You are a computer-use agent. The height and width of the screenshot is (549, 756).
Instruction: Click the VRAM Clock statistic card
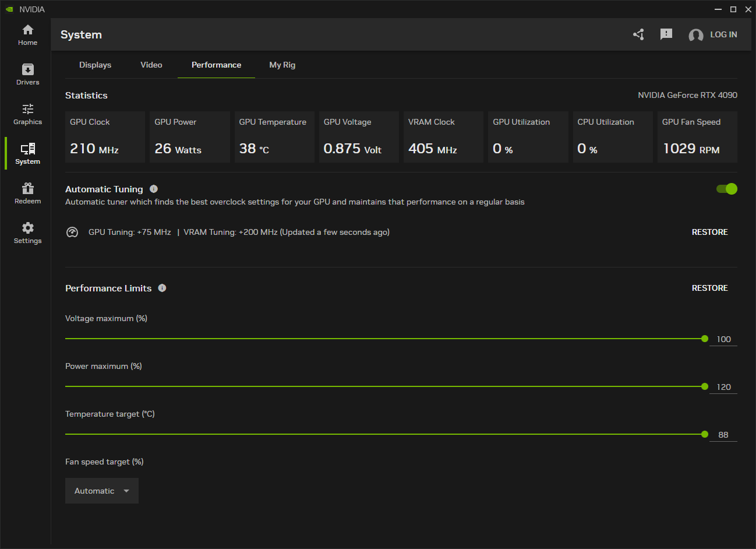[443, 137]
